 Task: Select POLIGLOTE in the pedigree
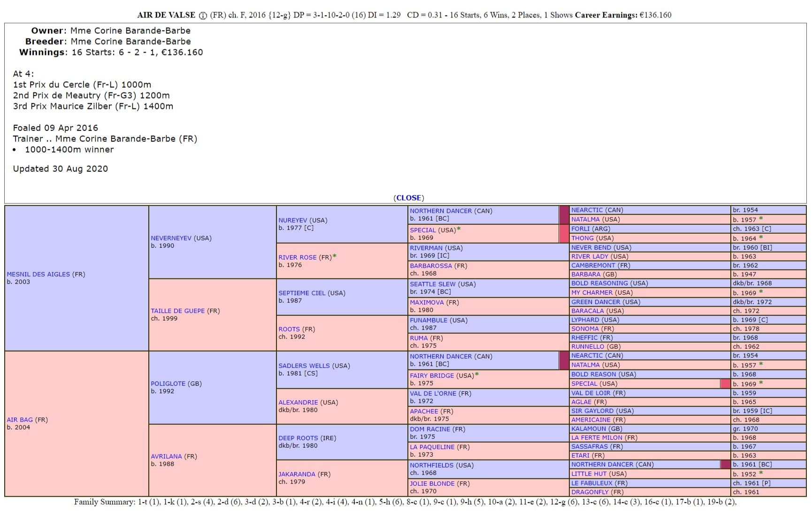coord(169,383)
